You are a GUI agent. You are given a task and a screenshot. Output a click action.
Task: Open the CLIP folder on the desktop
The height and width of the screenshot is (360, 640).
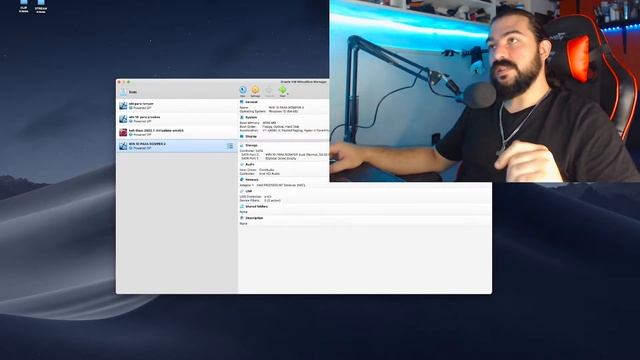[24, 6]
